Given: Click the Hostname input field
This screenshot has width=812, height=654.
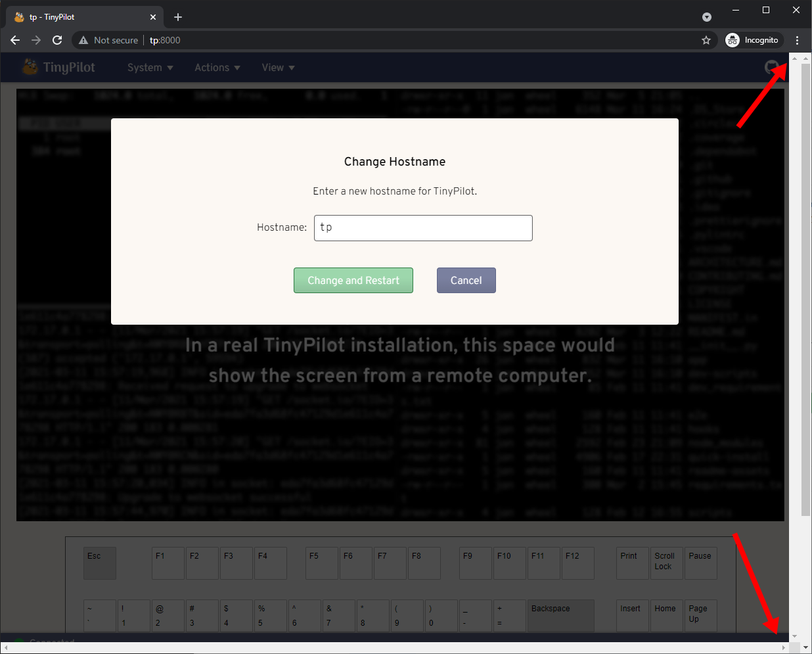Looking at the screenshot, I should click(423, 228).
